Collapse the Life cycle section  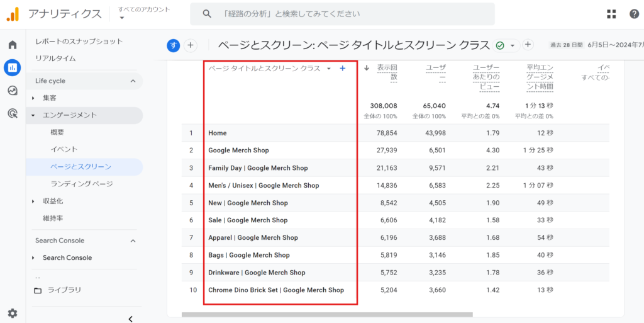(x=133, y=81)
